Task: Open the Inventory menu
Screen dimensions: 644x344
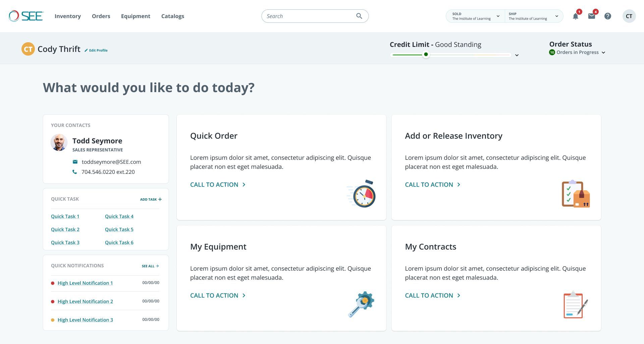Action: point(68,16)
